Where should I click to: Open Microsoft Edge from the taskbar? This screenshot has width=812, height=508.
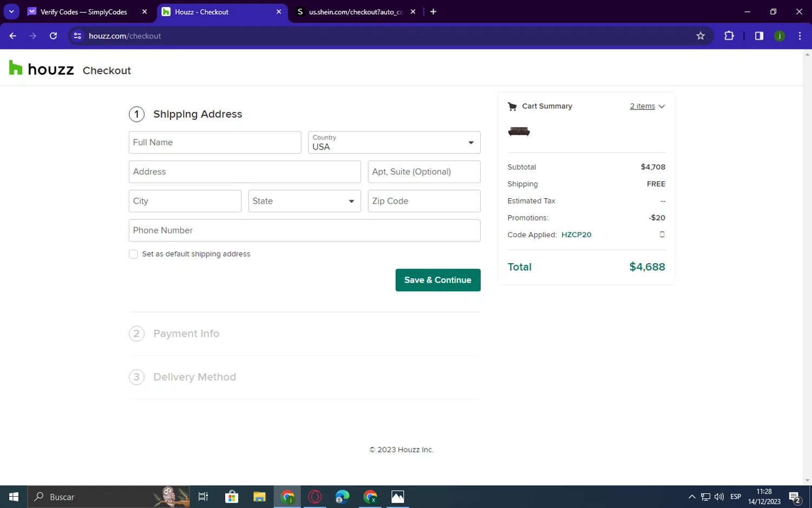click(343, 497)
